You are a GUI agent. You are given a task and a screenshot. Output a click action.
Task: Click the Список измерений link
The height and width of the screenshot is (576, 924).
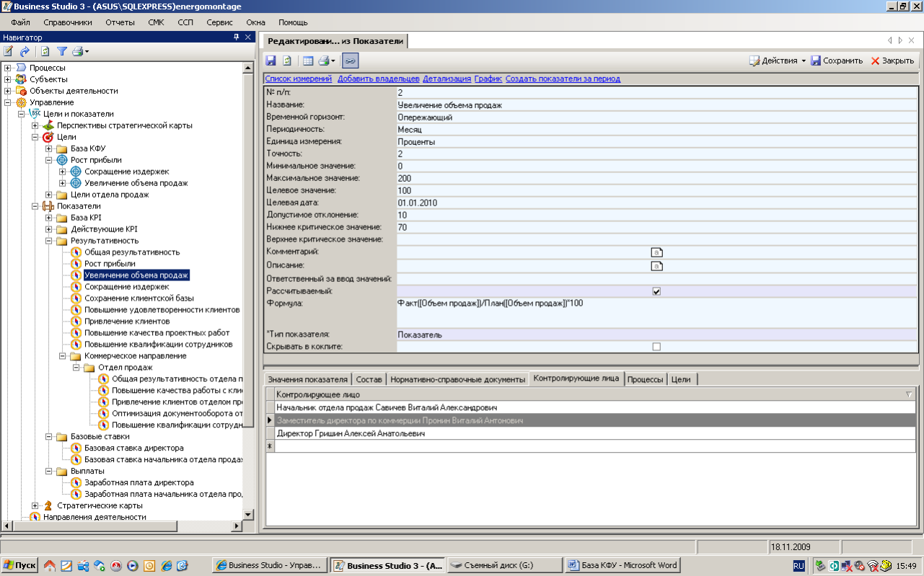pyautogui.click(x=298, y=79)
